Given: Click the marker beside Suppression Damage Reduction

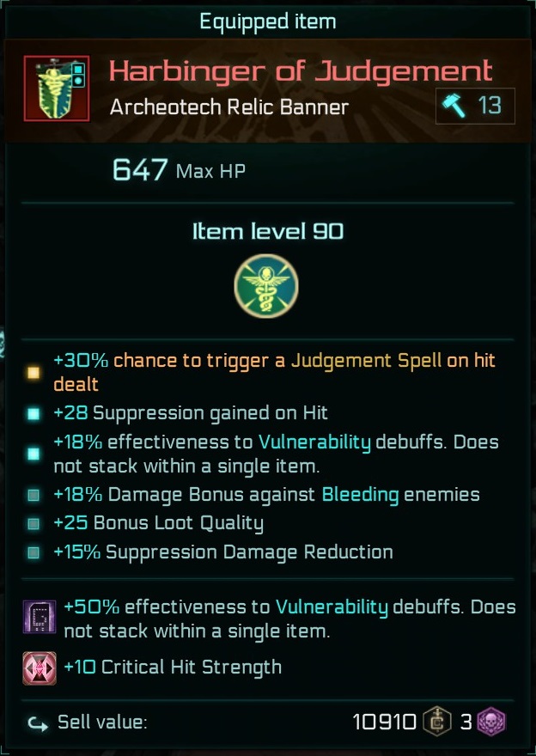Looking at the screenshot, I should pos(33,552).
